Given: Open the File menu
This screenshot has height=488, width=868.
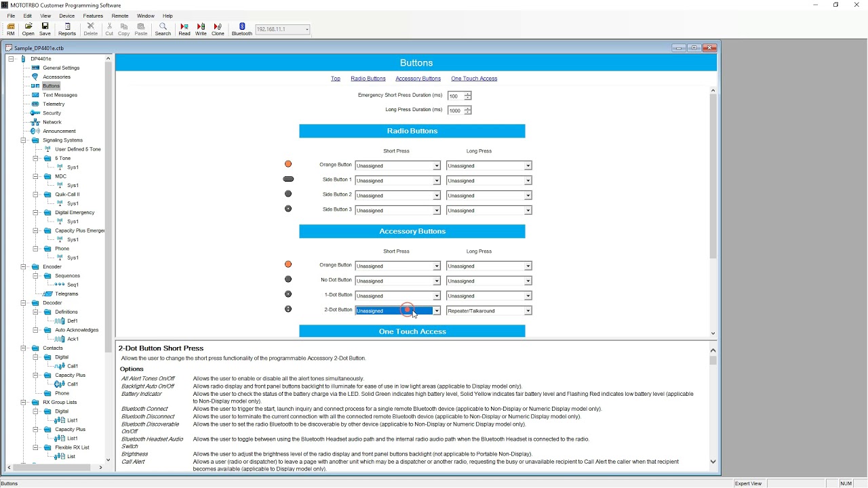Looking at the screenshot, I should pos(11,16).
